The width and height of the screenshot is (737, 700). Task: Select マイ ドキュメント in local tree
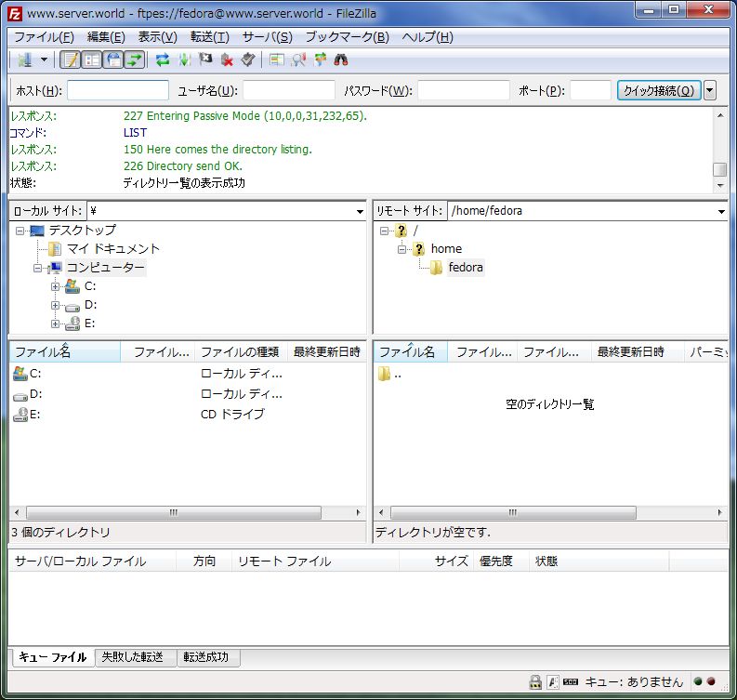pyautogui.click(x=113, y=249)
